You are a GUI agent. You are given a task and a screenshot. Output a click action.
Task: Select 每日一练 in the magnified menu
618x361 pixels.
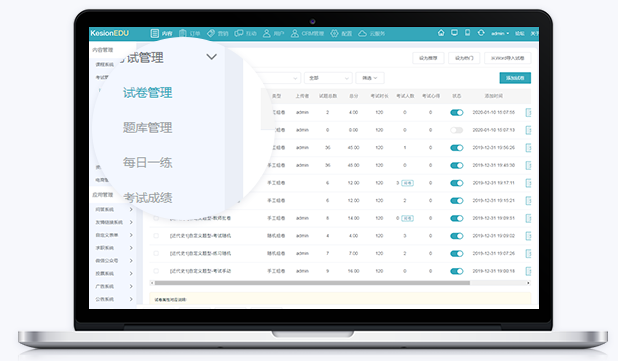[x=147, y=162]
